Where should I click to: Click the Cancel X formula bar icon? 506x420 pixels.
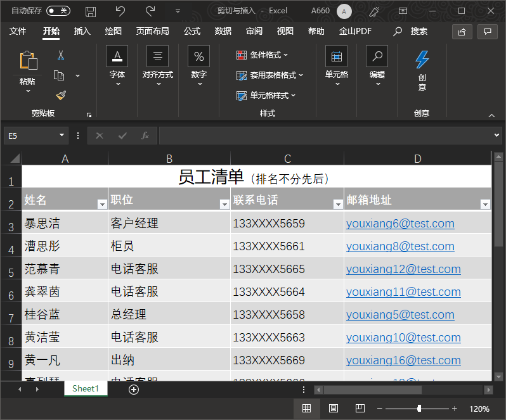click(100, 136)
